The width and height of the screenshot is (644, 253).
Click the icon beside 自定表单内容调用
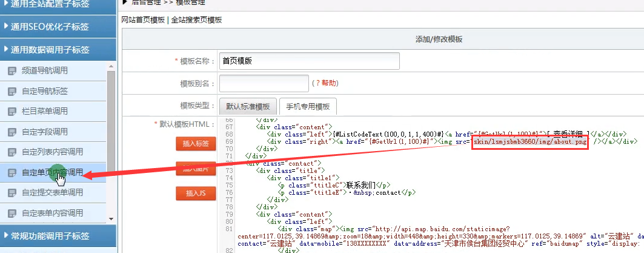[x=12, y=213]
